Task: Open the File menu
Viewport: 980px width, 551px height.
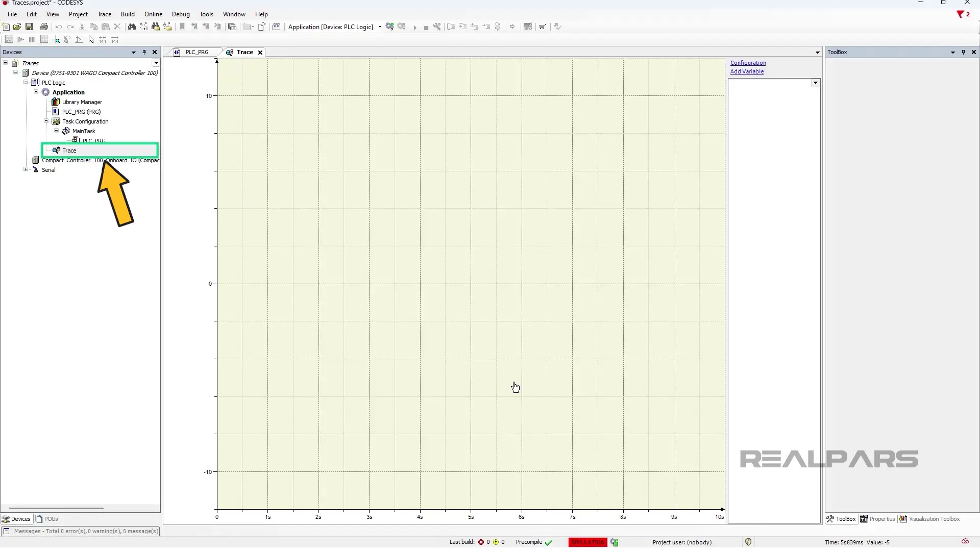Action: point(12,14)
